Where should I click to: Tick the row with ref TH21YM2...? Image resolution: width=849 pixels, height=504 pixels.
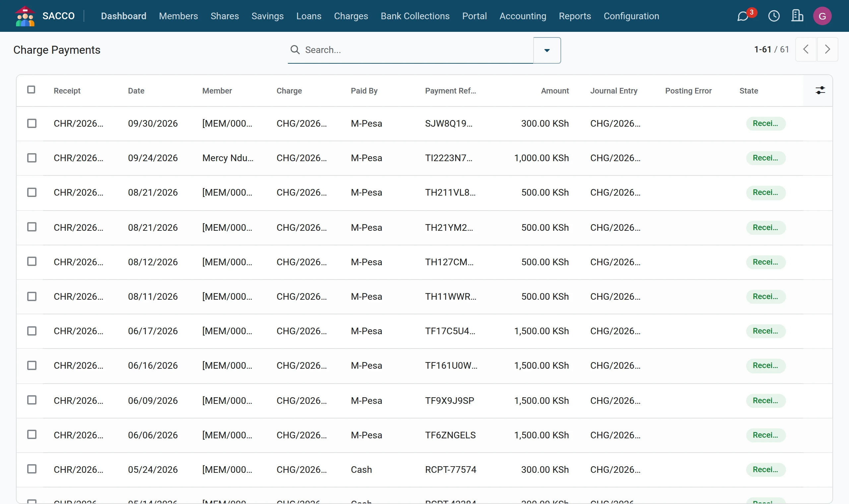click(x=32, y=227)
